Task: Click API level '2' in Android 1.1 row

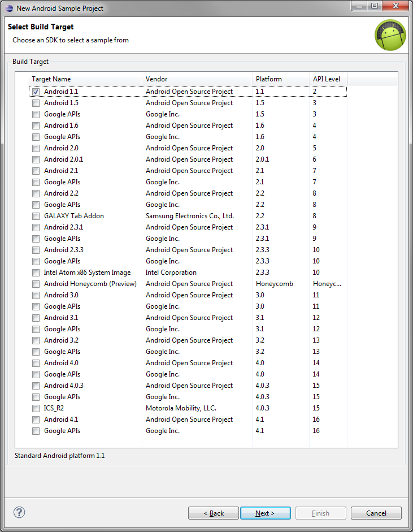Action: (315, 91)
